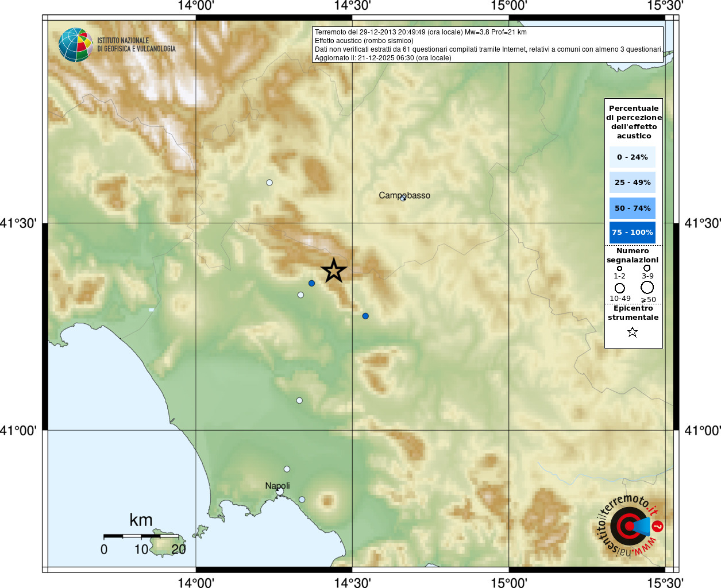The height and width of the screenshot is (588, 721).
Task: Click the scale bar's '20' label
Action: point(179,550)
